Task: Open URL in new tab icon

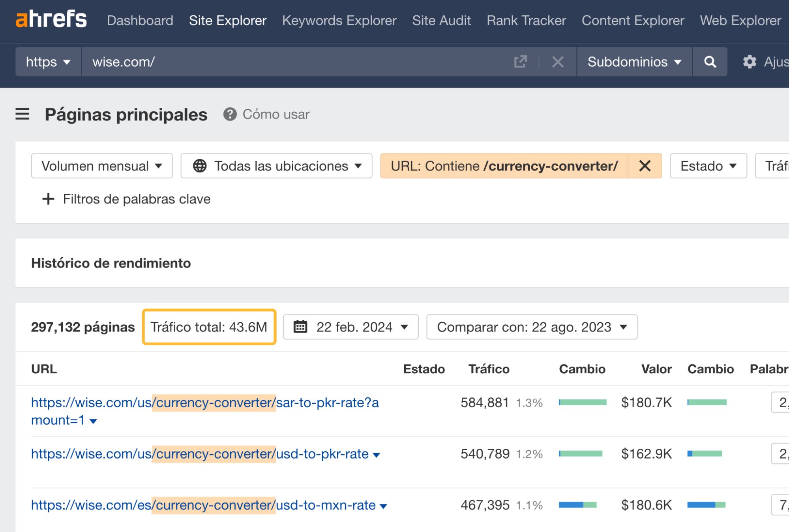Action: (x=520, y=62)
